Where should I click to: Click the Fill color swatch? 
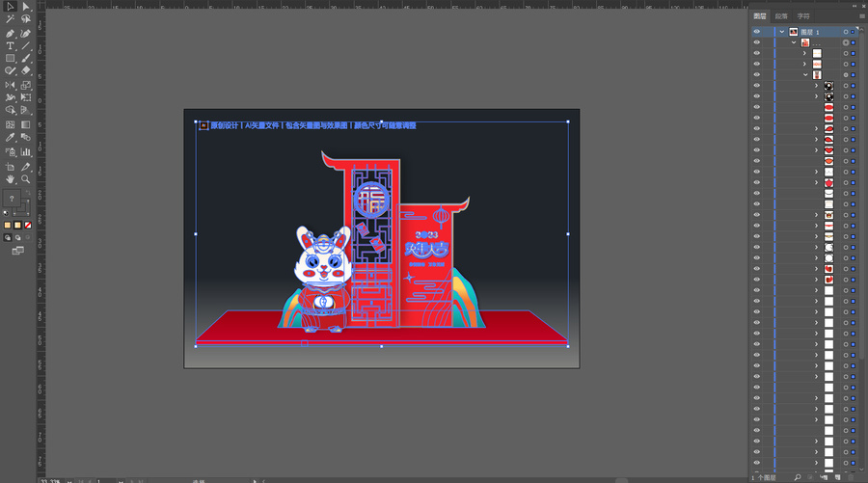(x=12, y=199)
